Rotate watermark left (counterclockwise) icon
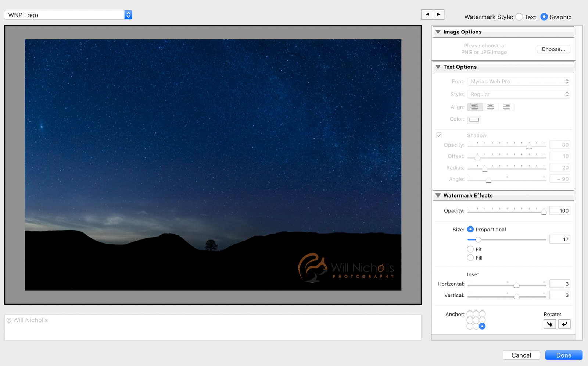This screenshot has height=366, width=588. point(549,324)
